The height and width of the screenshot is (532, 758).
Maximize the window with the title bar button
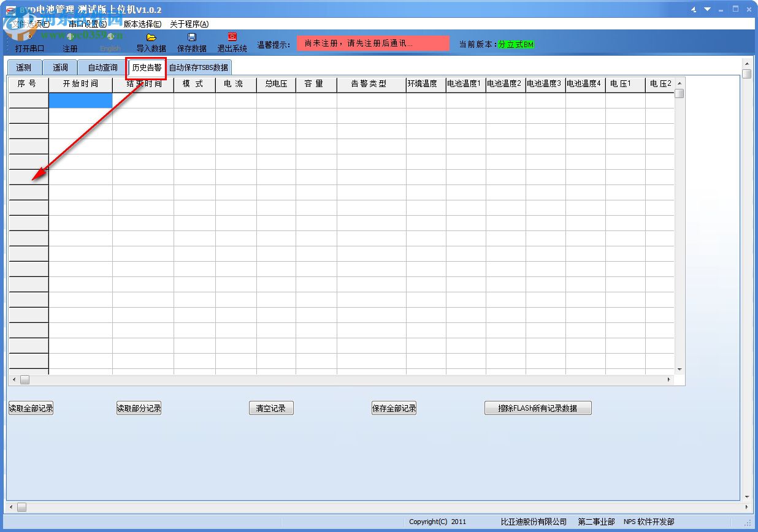point(735,10)
